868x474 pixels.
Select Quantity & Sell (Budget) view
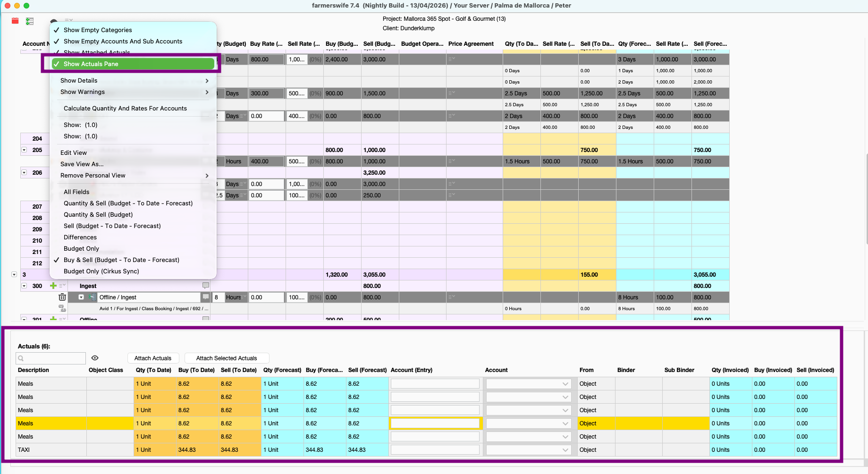(133, 214)
